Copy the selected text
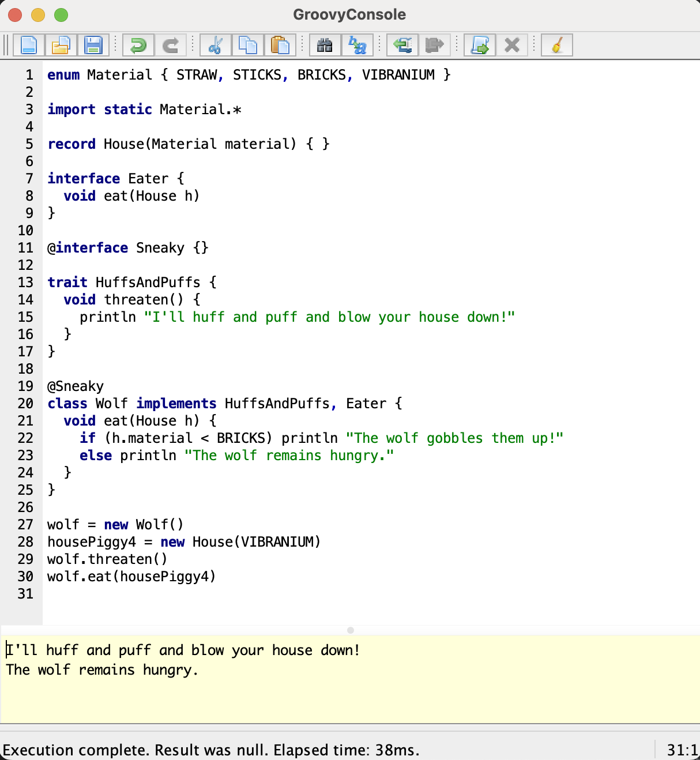 pos(248,45)
